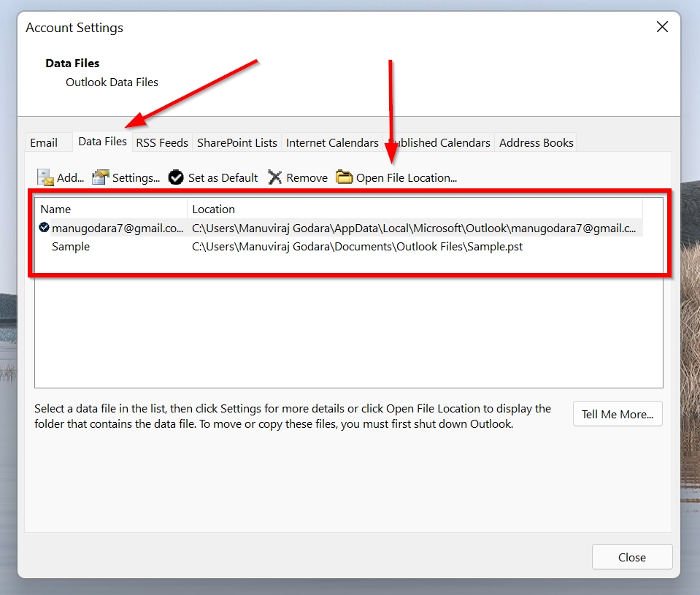Click the Close button

click(x=632, y=556)
